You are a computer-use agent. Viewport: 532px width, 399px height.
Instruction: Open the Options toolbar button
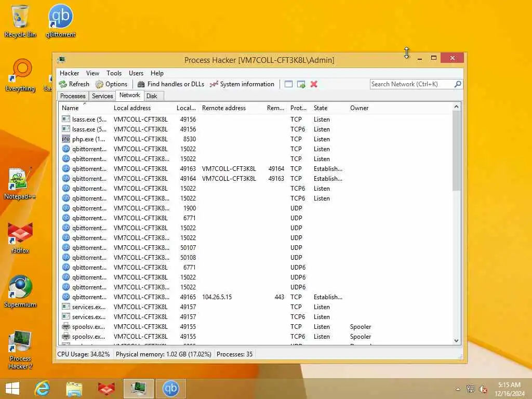pyautogui.click(x=111, y=84)
